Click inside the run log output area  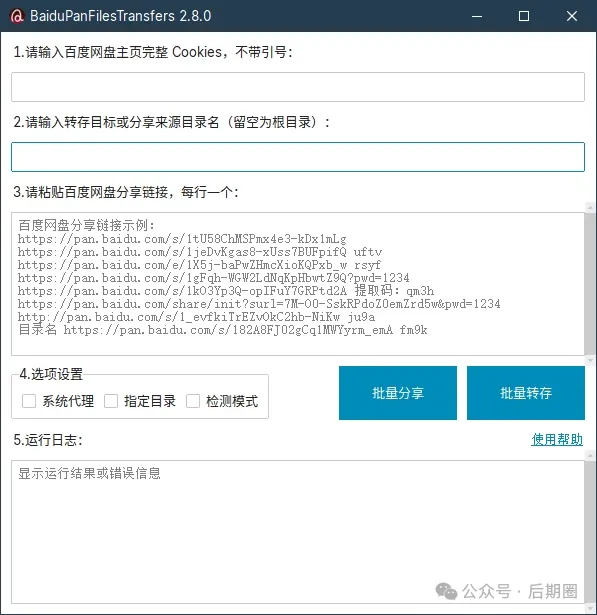pos(298,532)
